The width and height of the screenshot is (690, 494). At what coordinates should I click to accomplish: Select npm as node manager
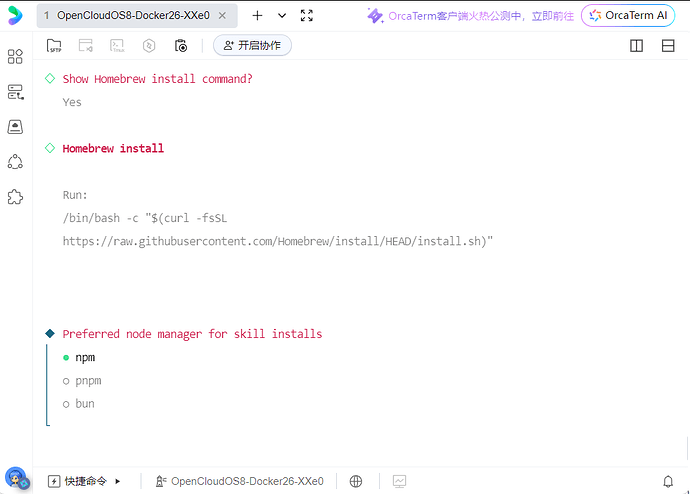coord(79,358)
